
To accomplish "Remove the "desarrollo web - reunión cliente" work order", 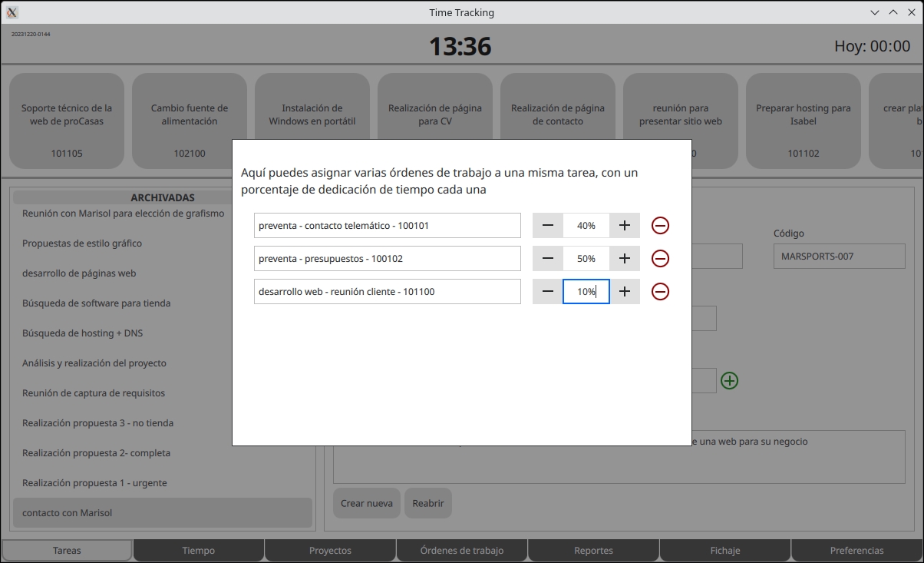I will (660, 291).
